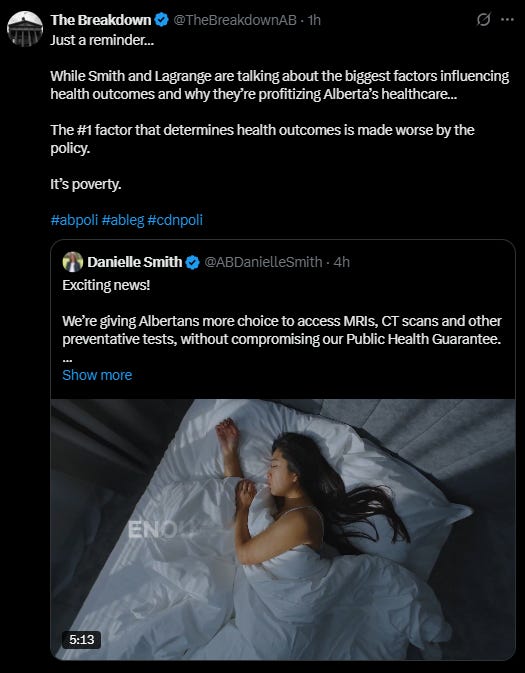
Task: Click Danielle Smith's small avatar
Action: (x=73, y=262)
